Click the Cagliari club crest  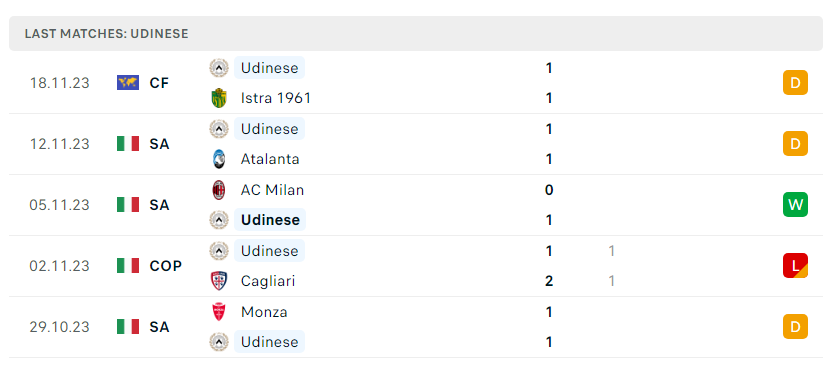coord(219,281)
